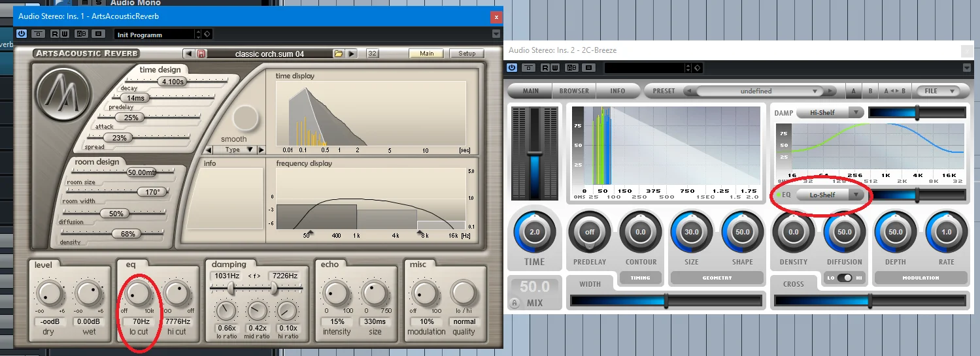Open functions dropdown arrow in ArtsAcousticReverb header
This screenshot has width=980, height=356.
pos(496,34)
